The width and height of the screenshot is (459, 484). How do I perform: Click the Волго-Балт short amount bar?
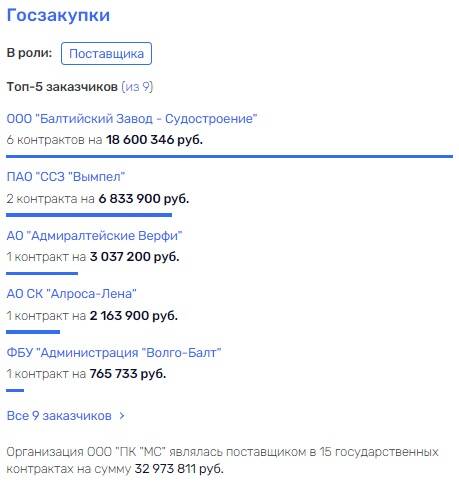pyautogui.click(x=15, y=390)
